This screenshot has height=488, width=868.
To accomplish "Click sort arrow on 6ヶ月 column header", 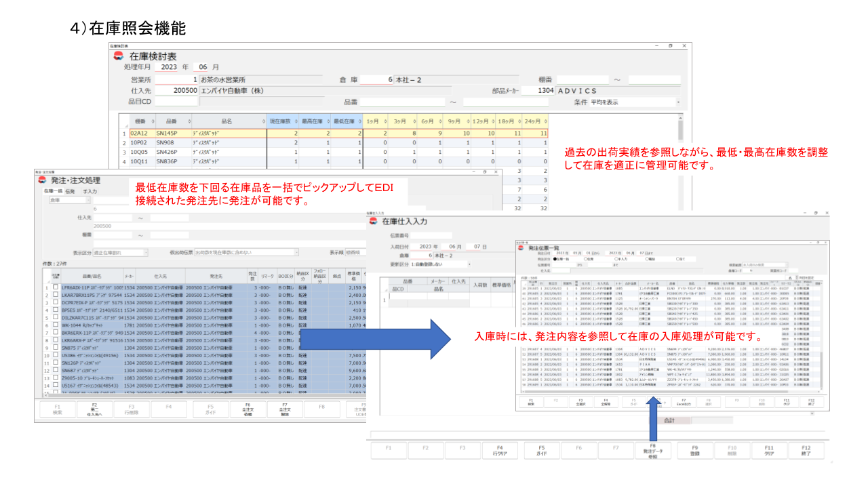I will point(440,121).
